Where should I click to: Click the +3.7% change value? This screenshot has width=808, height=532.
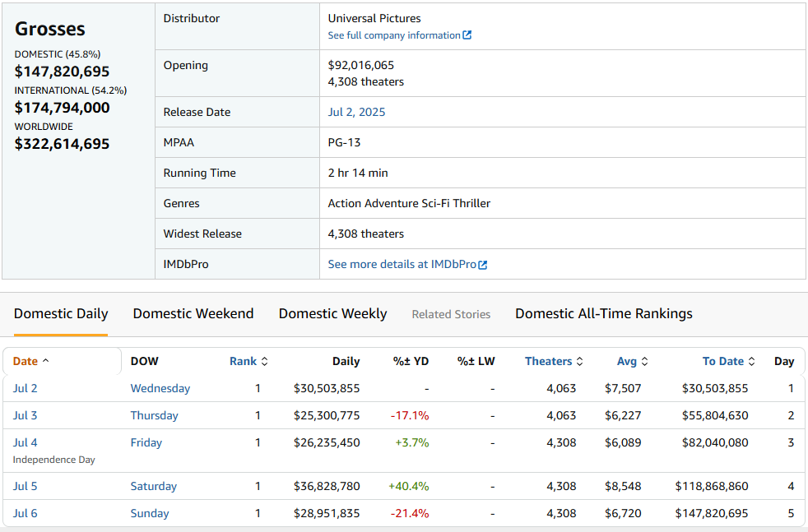click(x=411, y=442)
